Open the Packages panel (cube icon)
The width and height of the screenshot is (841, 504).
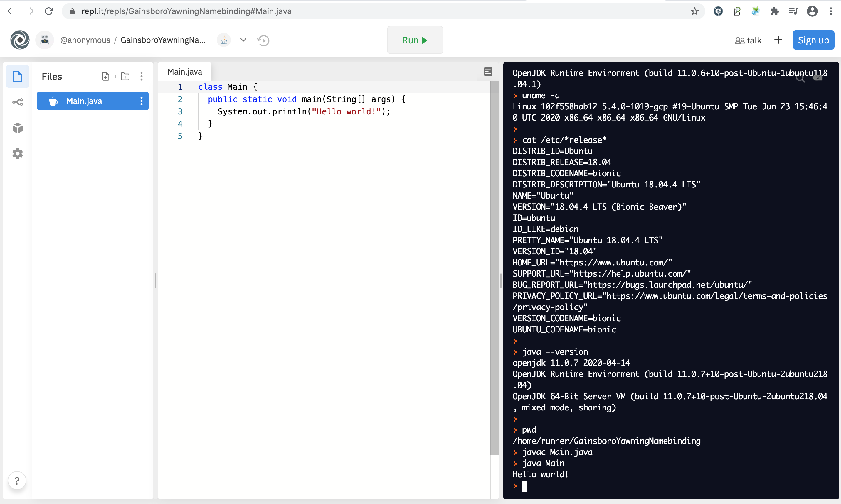coord(17,128)
